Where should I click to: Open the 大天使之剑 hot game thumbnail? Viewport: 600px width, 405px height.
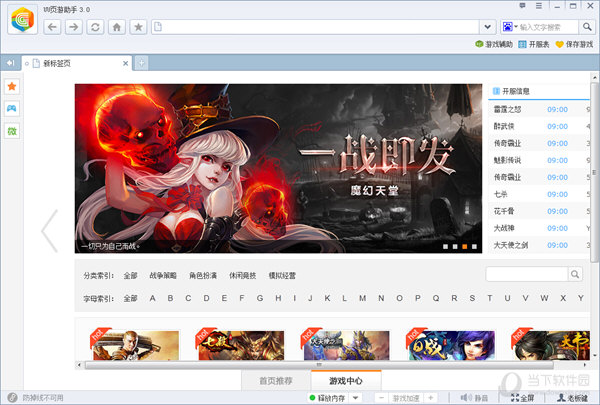(346, 345)
